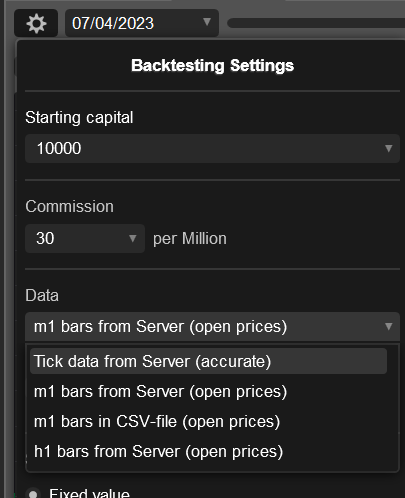Click the Starting capital field showing 10000
The image size is (405, 498).
pos(212,148)
